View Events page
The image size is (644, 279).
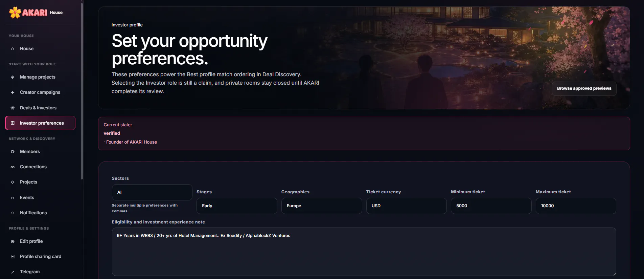click(x=40, y=198)
